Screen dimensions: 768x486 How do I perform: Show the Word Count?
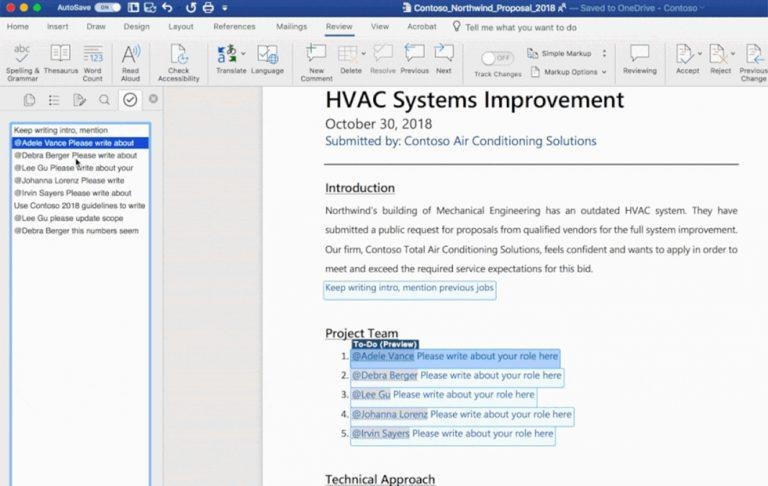93,62
